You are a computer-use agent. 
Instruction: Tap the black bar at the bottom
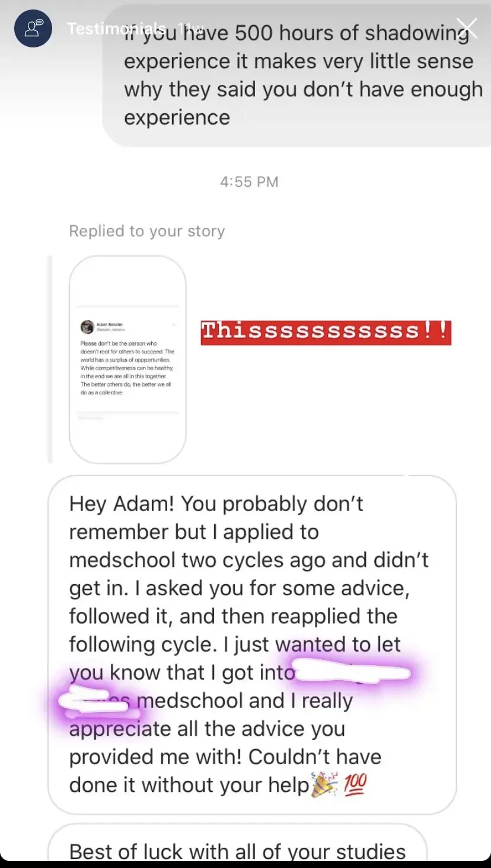point(245,864)
